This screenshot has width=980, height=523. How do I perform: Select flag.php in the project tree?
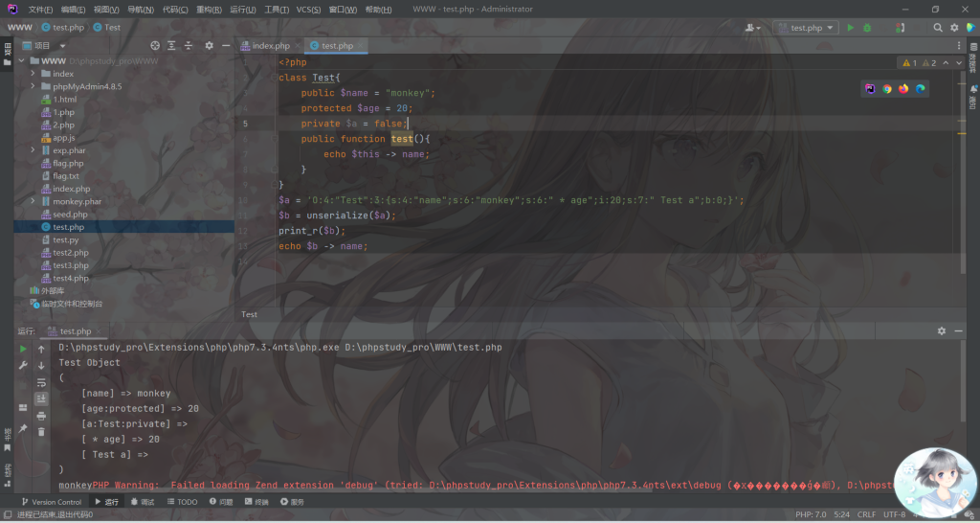[68, 163]
